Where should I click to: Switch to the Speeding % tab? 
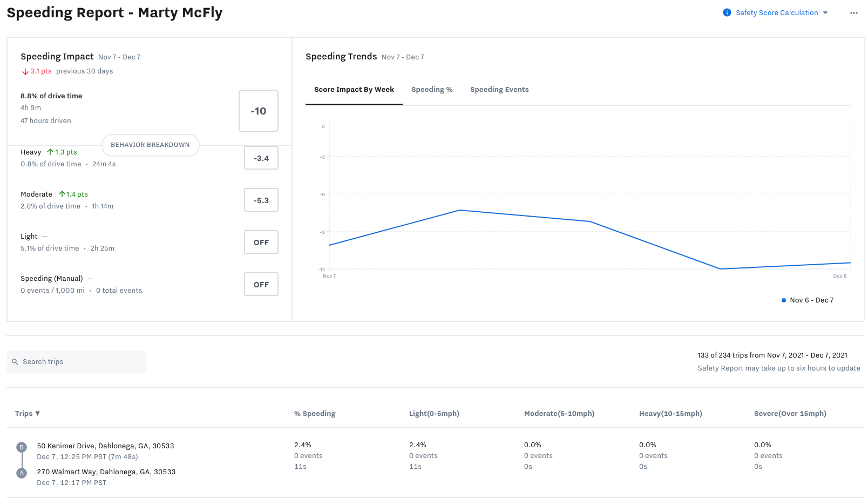tap(432, 90)
